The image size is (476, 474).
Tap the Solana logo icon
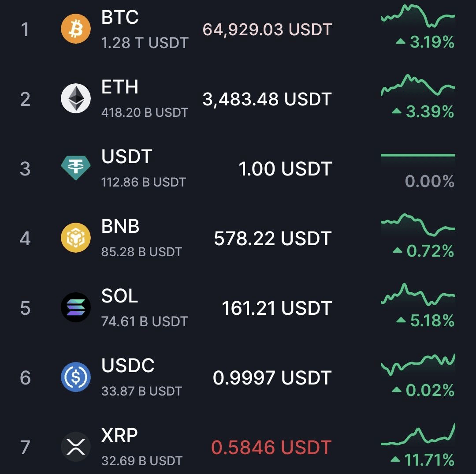[76, 307]
